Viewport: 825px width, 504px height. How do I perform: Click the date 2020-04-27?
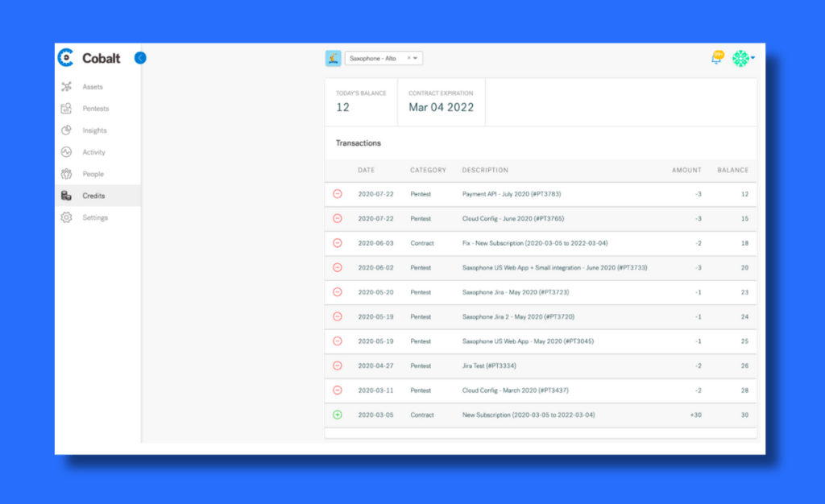click(375, 366)
